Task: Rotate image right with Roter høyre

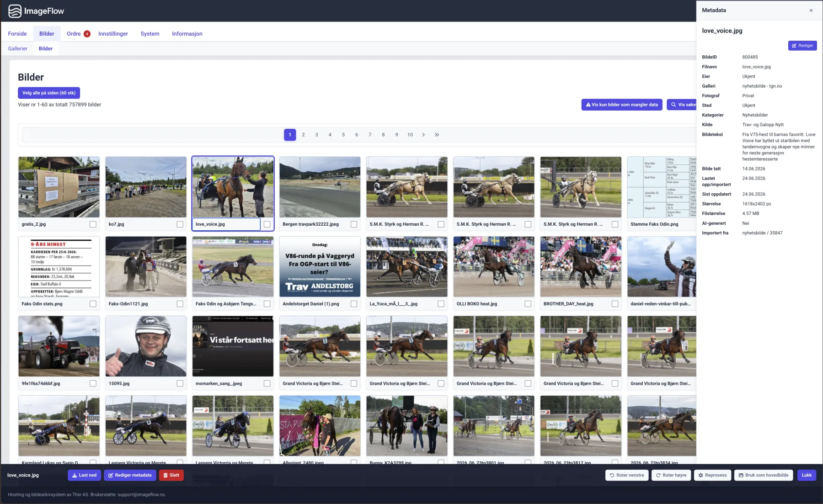Action: [x=671, y=475]
